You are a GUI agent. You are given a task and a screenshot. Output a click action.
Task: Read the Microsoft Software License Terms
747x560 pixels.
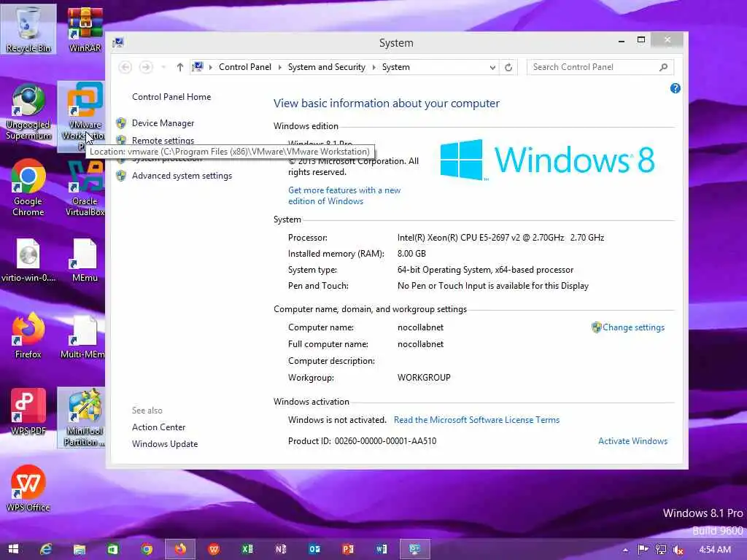(x=476, y=420)
